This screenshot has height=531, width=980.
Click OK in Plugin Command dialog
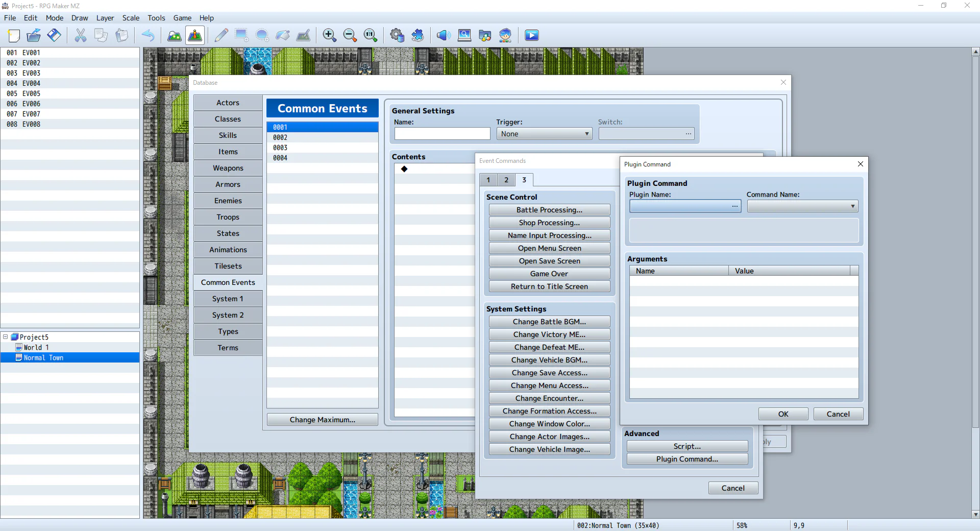pos(783,414)
